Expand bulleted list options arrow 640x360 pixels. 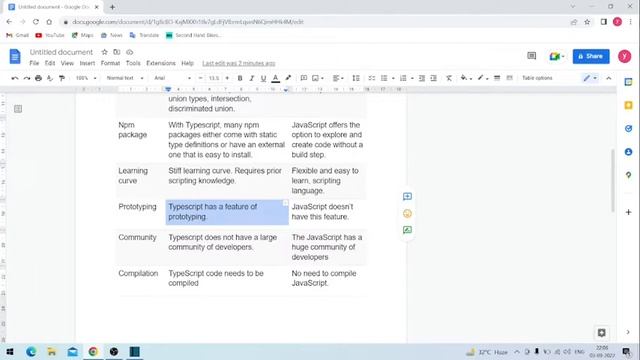tap(393, 78)
